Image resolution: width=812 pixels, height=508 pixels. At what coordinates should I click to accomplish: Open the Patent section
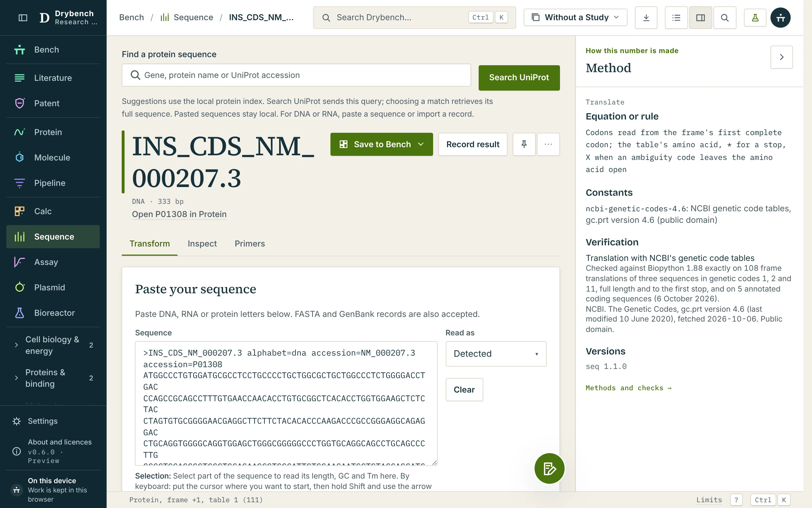click(53, 103)
